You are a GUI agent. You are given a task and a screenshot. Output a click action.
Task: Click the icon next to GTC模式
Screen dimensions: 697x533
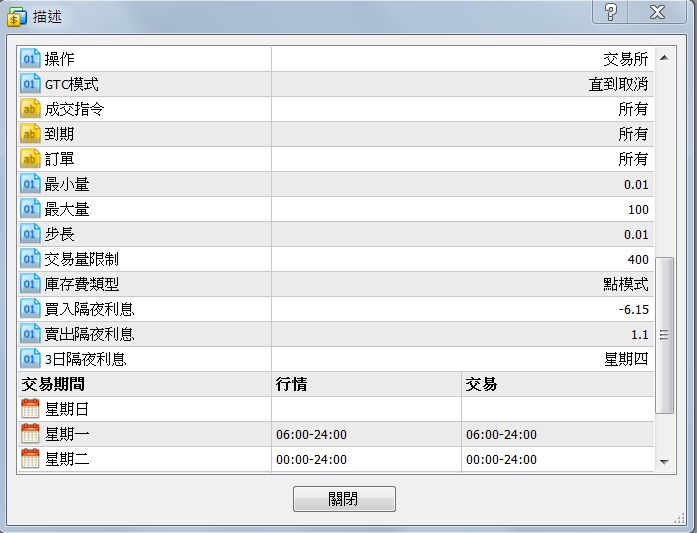30,84
